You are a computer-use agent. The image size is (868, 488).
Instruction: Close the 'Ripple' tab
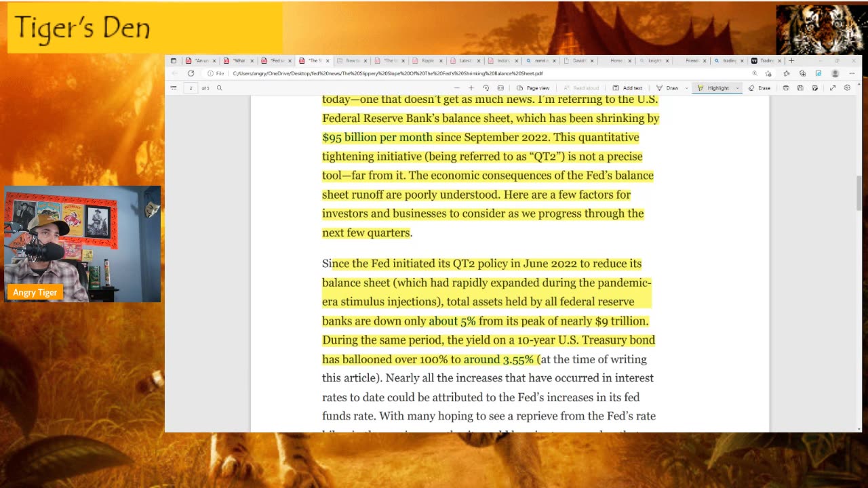441,60
